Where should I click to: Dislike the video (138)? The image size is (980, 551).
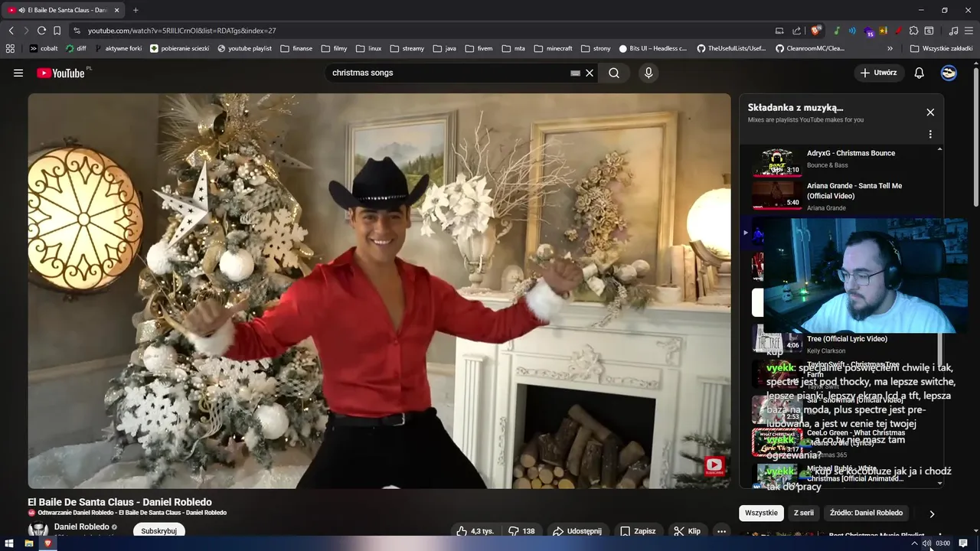pos(522,531)
